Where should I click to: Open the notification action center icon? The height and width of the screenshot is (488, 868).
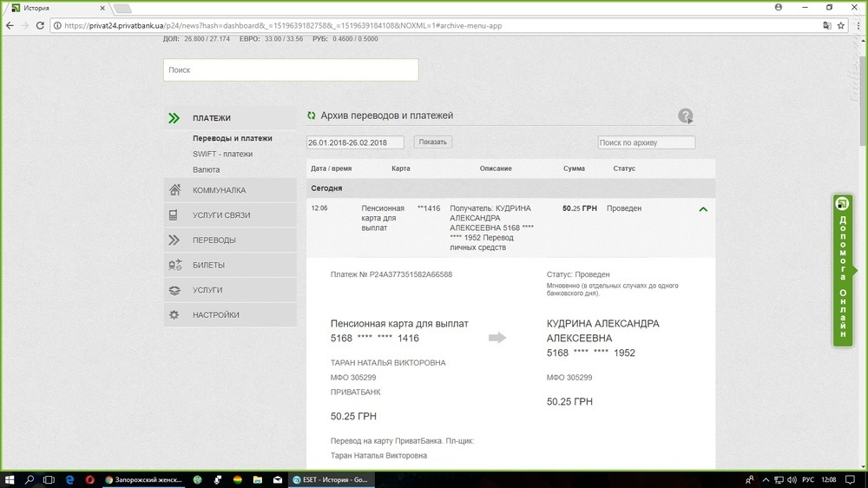click(x=851, y=479)
